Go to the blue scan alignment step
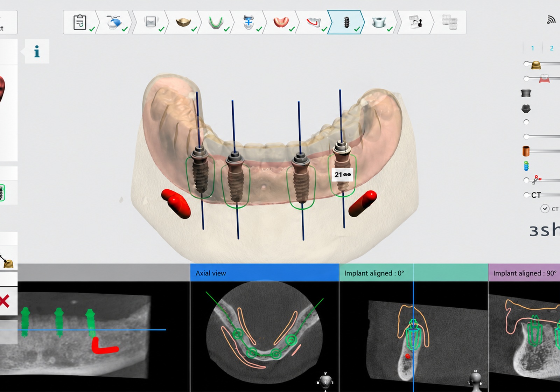Viewport: 560px width, 392px height. coord(248,22)
